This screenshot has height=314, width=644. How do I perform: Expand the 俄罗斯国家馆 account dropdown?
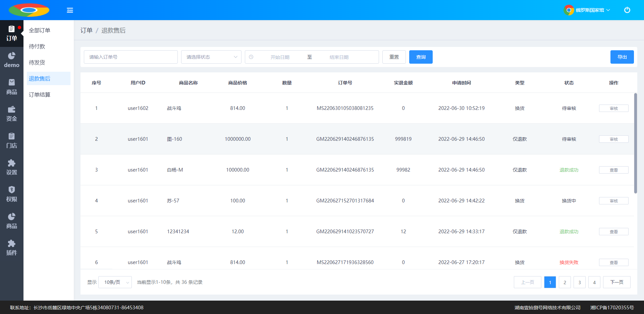click(593, 10)
